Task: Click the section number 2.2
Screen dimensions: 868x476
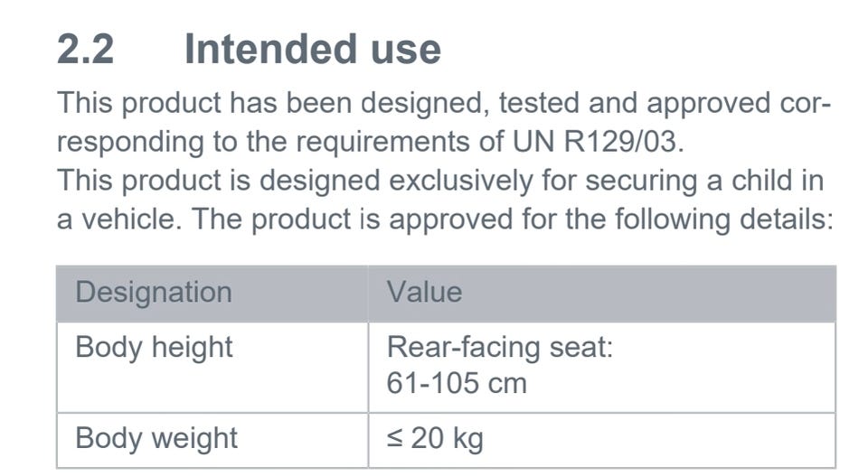Action: click(85, 49)
